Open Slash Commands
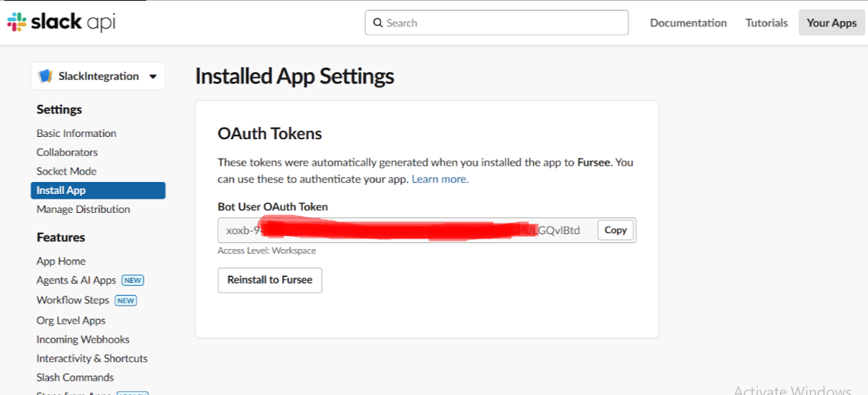 (75, 377)
